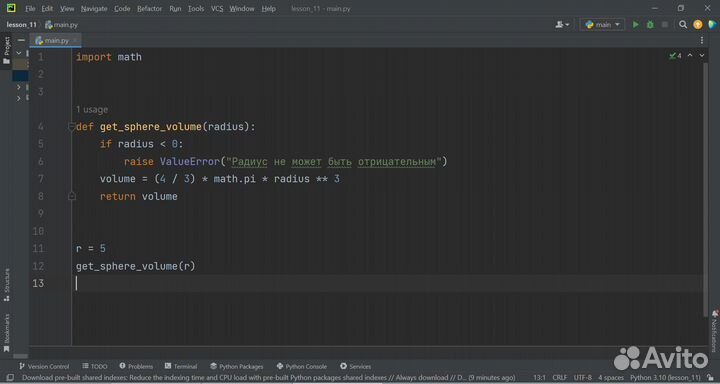Click lesson_11 breadcrumb in navigation bar
Screen dimensions: 720x384
tap(21, 24)
